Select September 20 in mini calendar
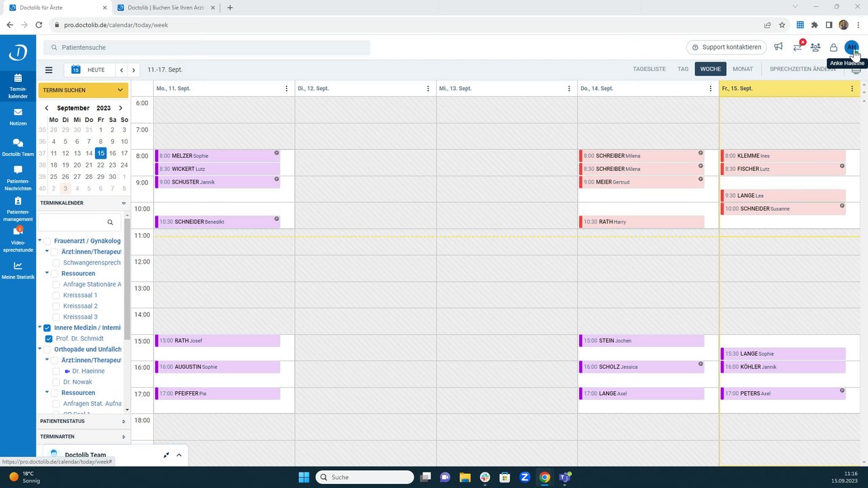The image size is (868, 488). (x=77, y=165)
